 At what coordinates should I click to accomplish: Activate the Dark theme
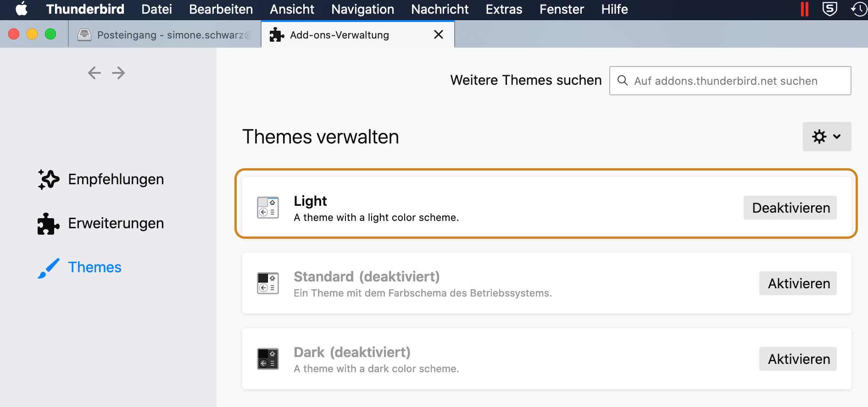coord(798,359)
